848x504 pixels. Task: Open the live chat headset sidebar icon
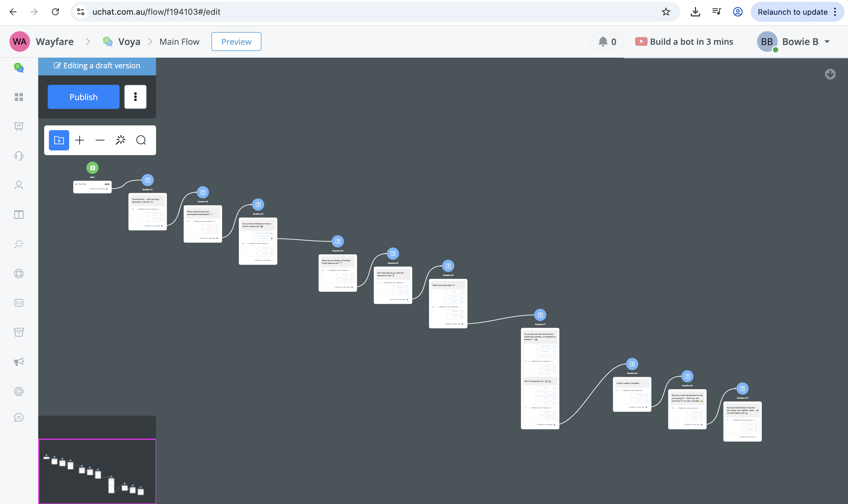pyautogui.click(x=19, y=156)
